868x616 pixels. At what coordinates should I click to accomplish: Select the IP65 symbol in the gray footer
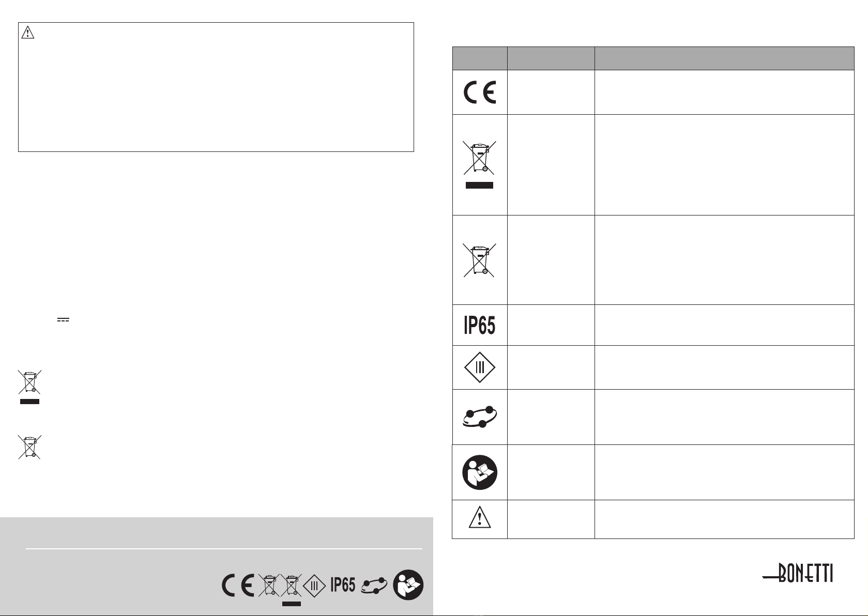click(343, 585)
